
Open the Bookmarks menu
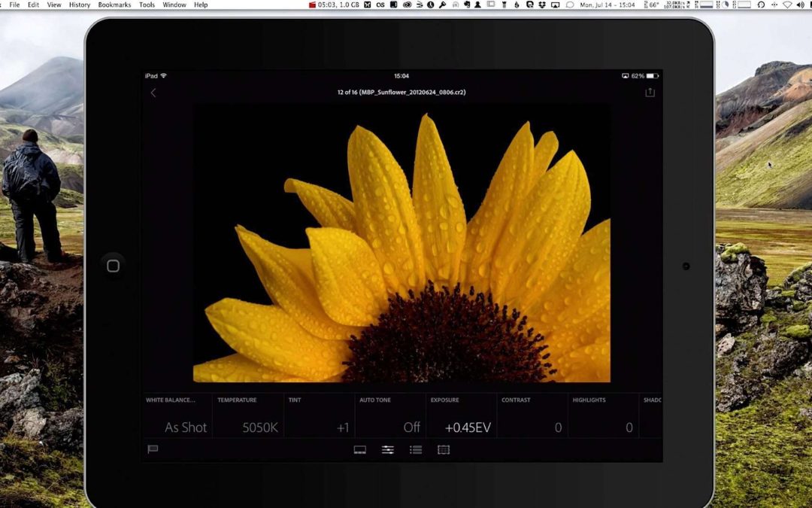[x=114, y=5]
